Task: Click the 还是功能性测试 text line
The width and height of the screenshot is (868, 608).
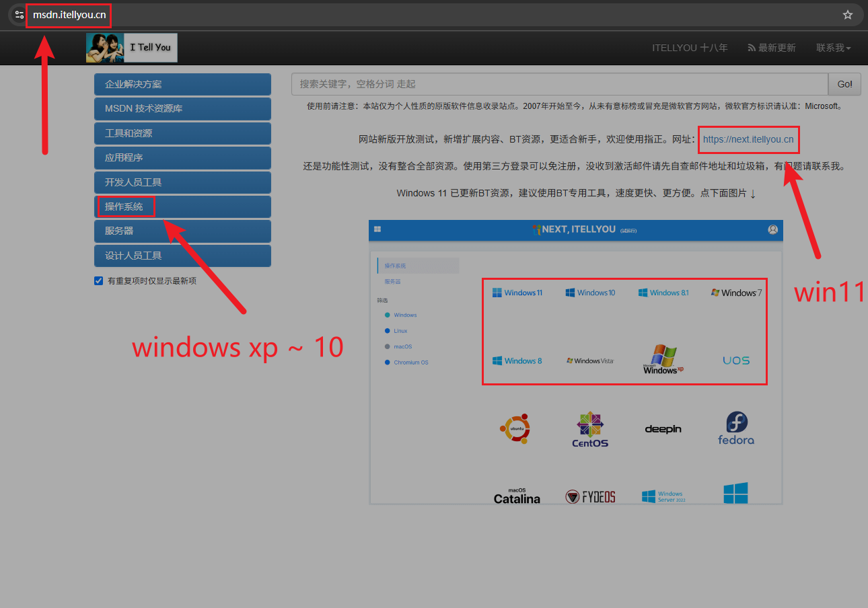Action: [x=574, y=166]
